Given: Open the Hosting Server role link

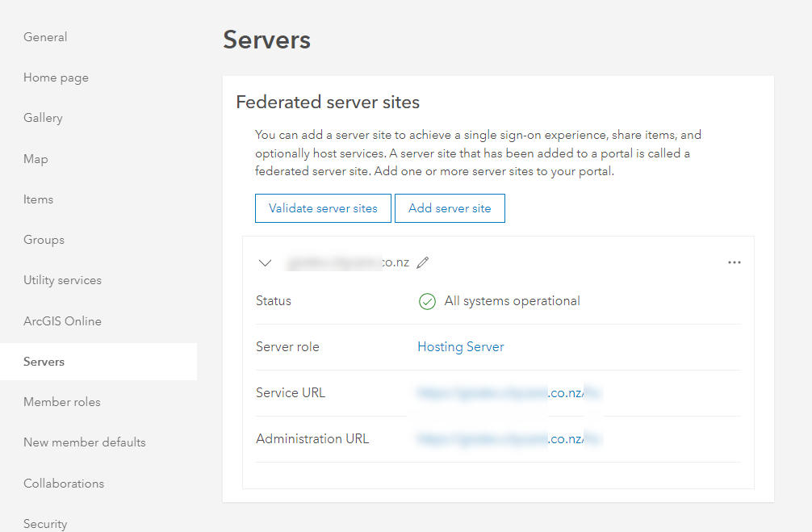Looking at the screenshot, I should pyautogui.click(x=460, y=347).
